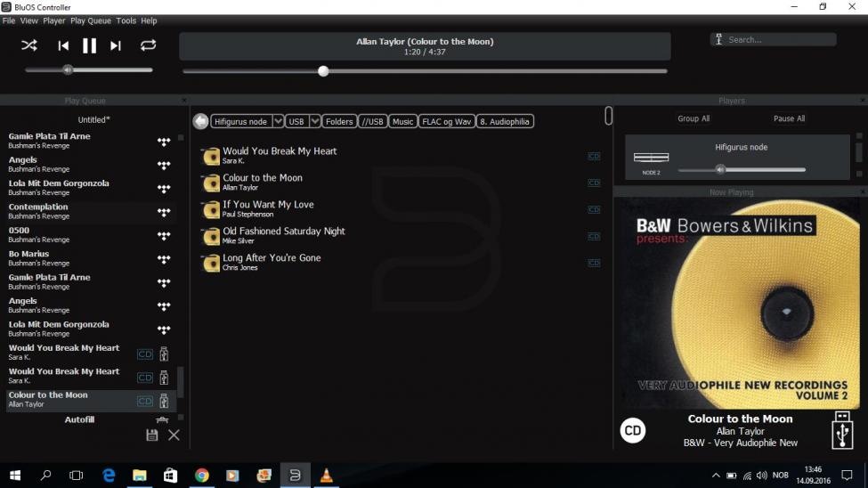868x488 pixels.
Task: Click the Now Playing album artwork
Action: tap(737, 304)
